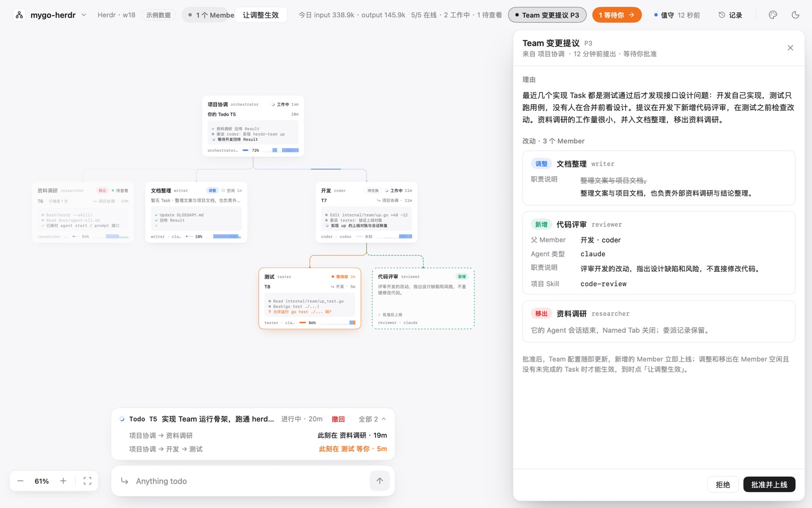The image size is (812, 508).
Task: Open the theme palette icon
Action: click(x=773, y=15)
